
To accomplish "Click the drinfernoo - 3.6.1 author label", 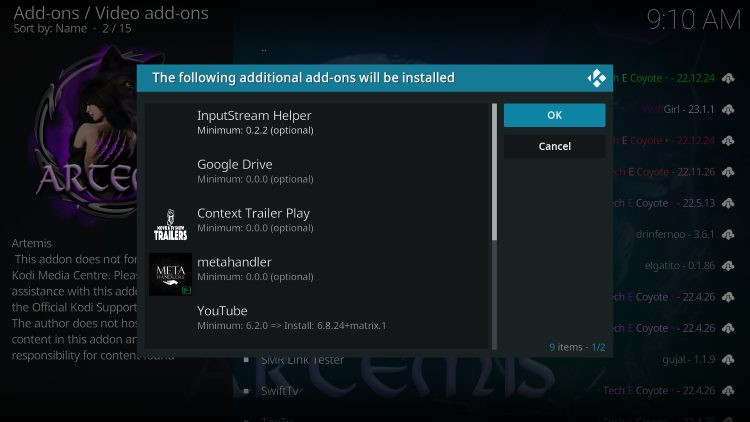I will (x=675, y=234).
